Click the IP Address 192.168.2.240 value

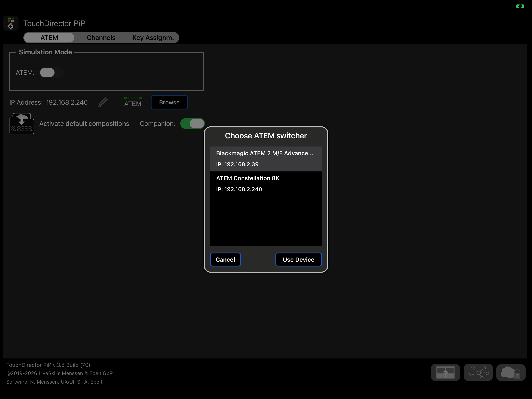coord(67,102)
